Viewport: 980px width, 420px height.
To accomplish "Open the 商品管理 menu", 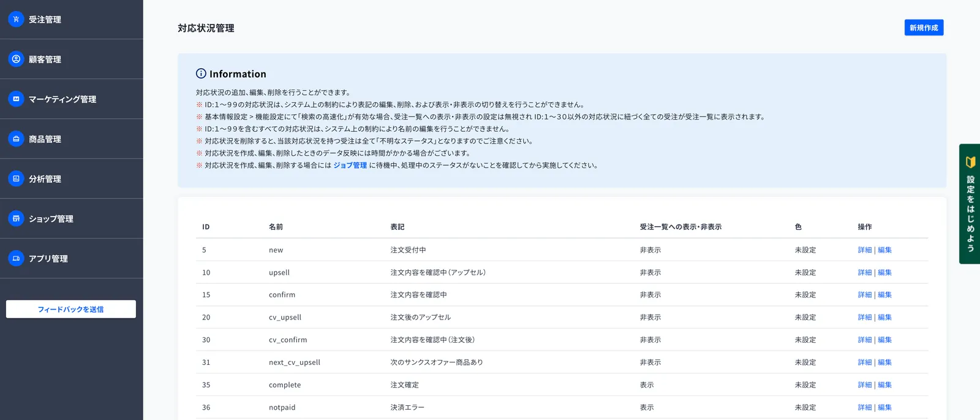I will [x=71, y=139].
